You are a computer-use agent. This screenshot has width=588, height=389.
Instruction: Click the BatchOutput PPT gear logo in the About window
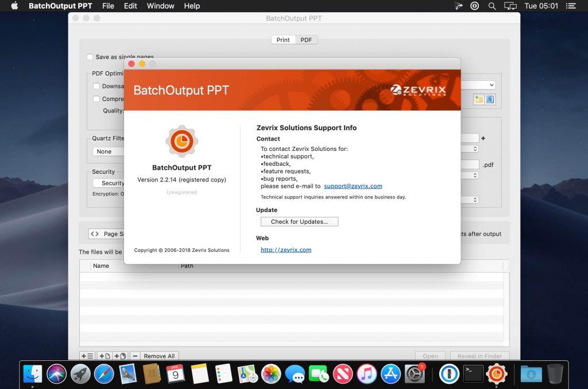181,141
